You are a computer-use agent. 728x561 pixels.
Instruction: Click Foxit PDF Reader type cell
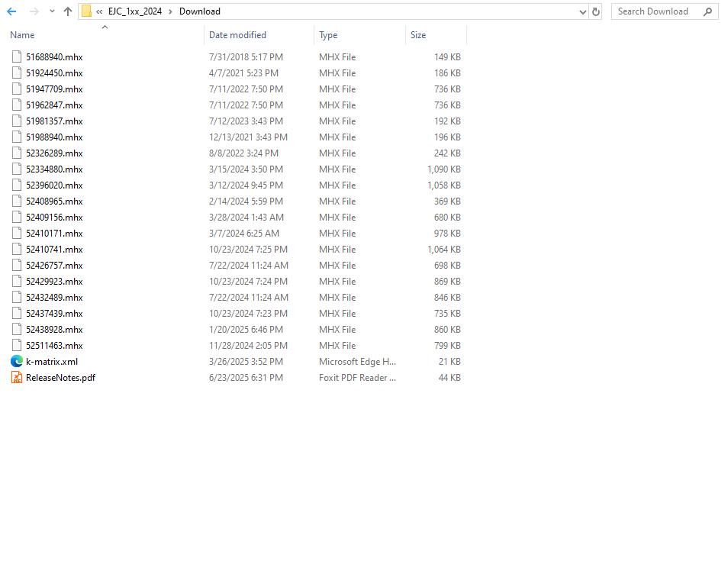(357, 378)
